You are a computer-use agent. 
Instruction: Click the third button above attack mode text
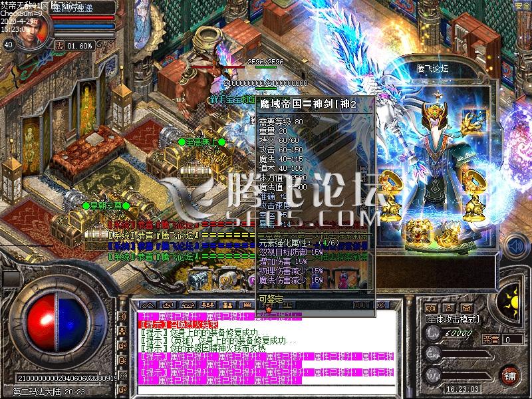click(x=467, y=308)
